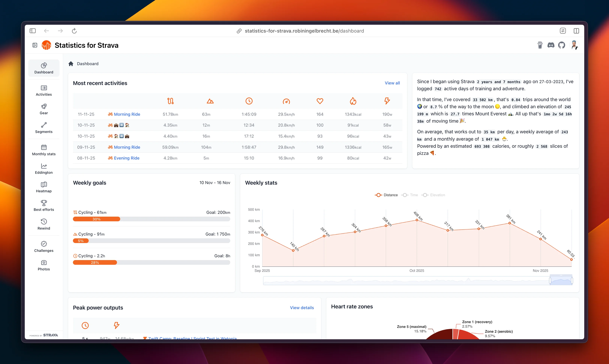The height and width of the screenshot is (364, 609).
Task: Open the project's GitHub page icon
Action: 562,45
